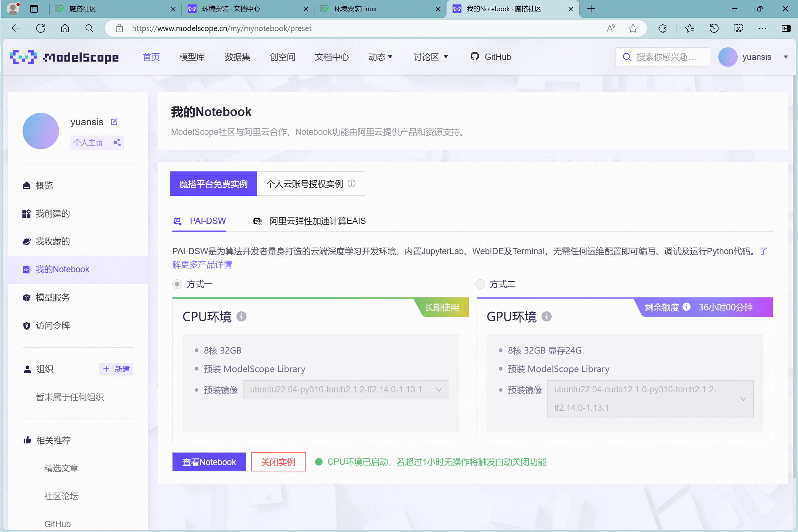Click 社区论坛 under 相关推荐

tap(61, 496)
